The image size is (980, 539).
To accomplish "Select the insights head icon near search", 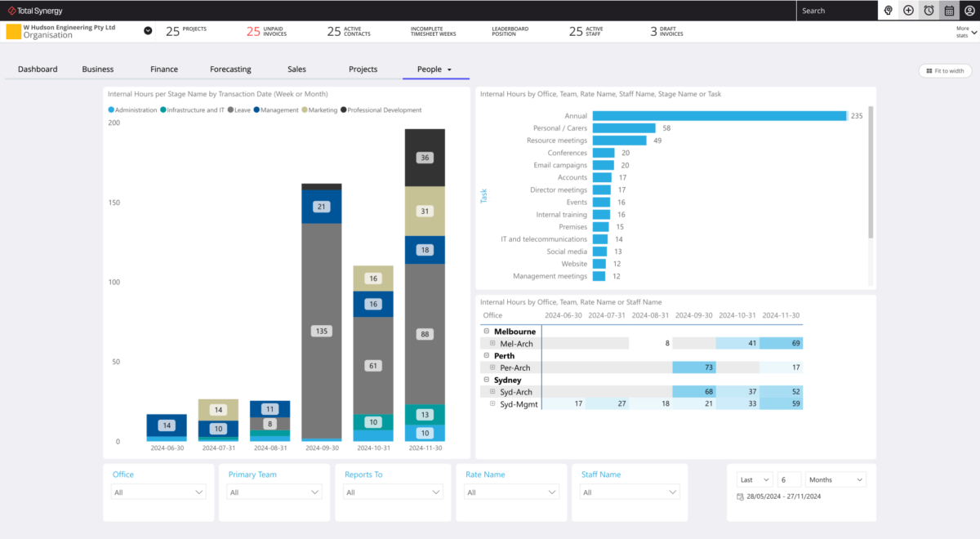I will coord(888,11).
